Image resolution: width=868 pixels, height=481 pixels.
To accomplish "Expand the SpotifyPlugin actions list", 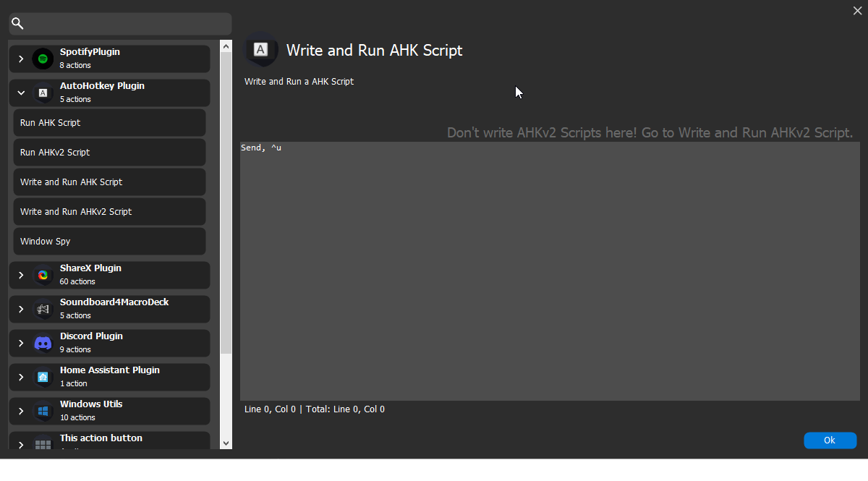I will pos(21,59).
